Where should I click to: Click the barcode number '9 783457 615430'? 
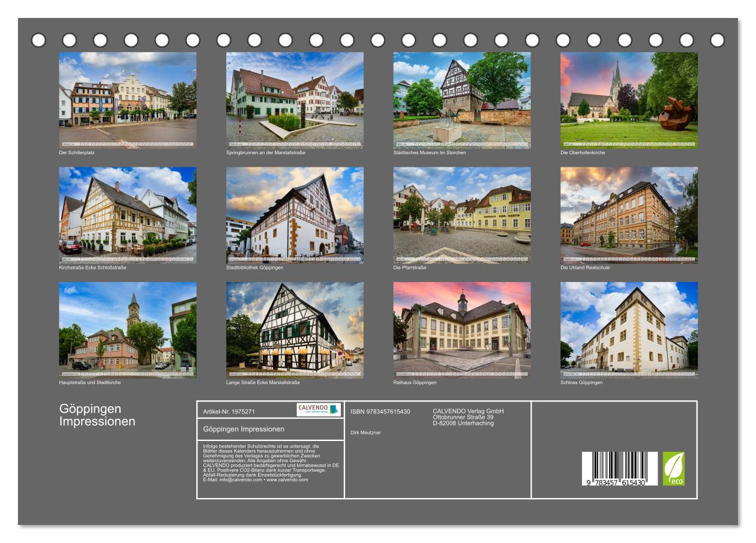(615, 482)
